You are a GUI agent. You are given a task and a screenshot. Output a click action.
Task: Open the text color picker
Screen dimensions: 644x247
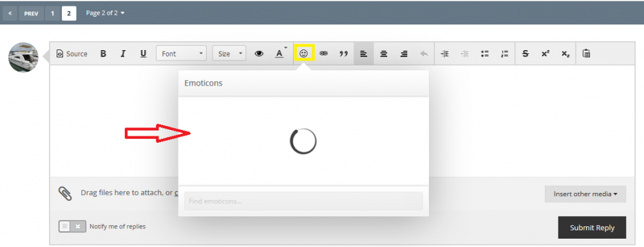tap(279, 54)
